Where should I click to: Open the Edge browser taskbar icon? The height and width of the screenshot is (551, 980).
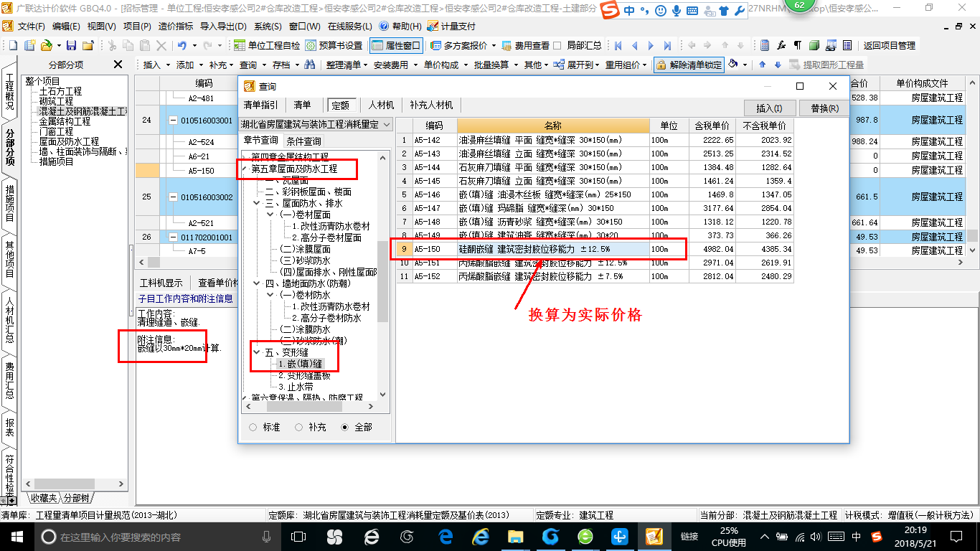(x=446, y=537)
